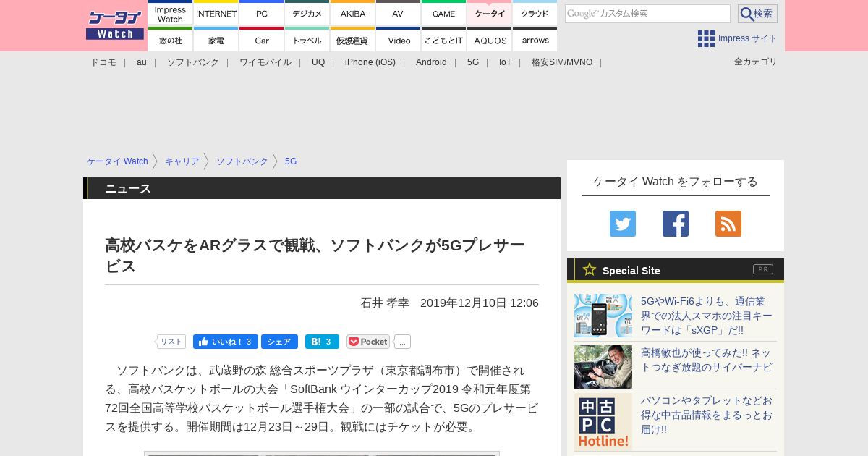Open the GAME Watch tab
Viewport: 868px width, 456px height.
[444, 14]
